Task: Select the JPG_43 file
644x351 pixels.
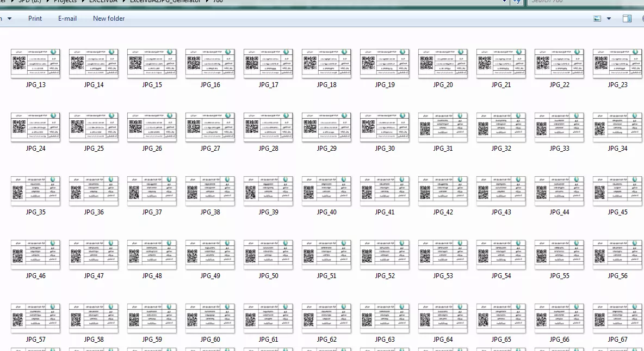Action: coord(501,190)
